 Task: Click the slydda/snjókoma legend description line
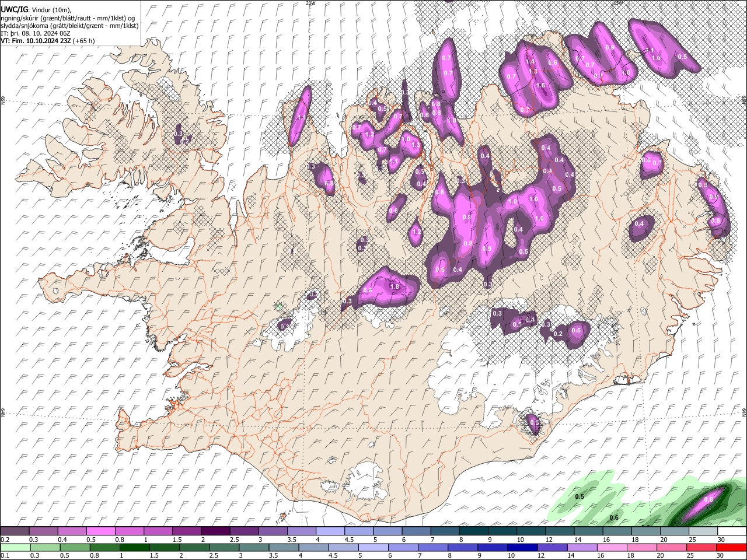pos(69,26)
